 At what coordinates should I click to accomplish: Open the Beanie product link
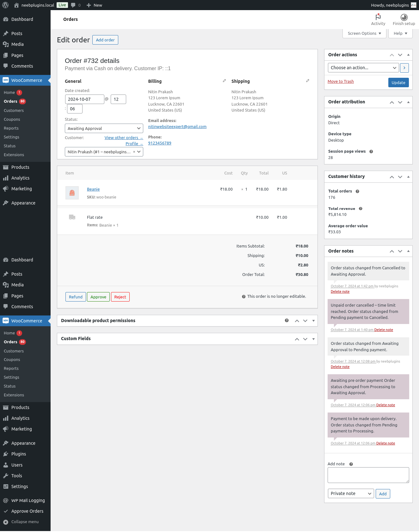93,189
